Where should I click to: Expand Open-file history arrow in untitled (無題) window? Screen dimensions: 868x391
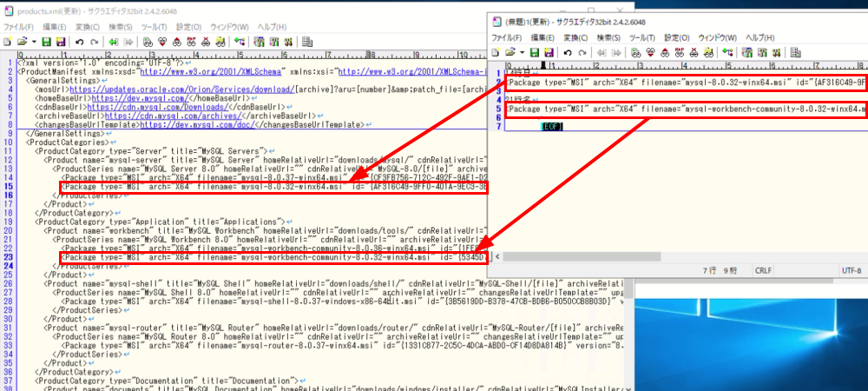point(523,52)
